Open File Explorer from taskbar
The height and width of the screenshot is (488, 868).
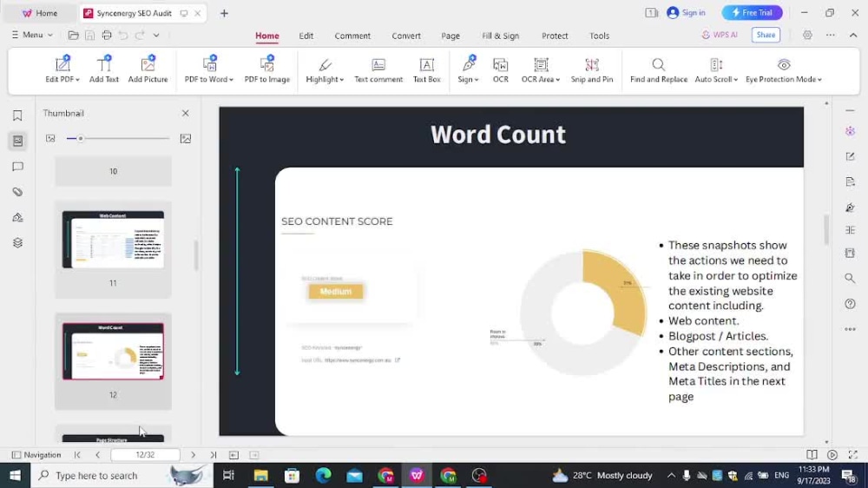[x=260, y=475]
